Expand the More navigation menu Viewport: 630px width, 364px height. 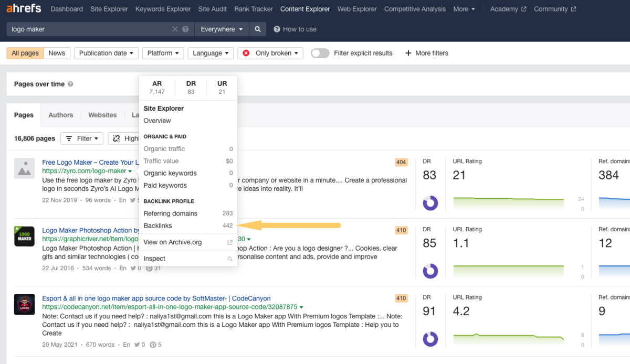pos(464,9)
